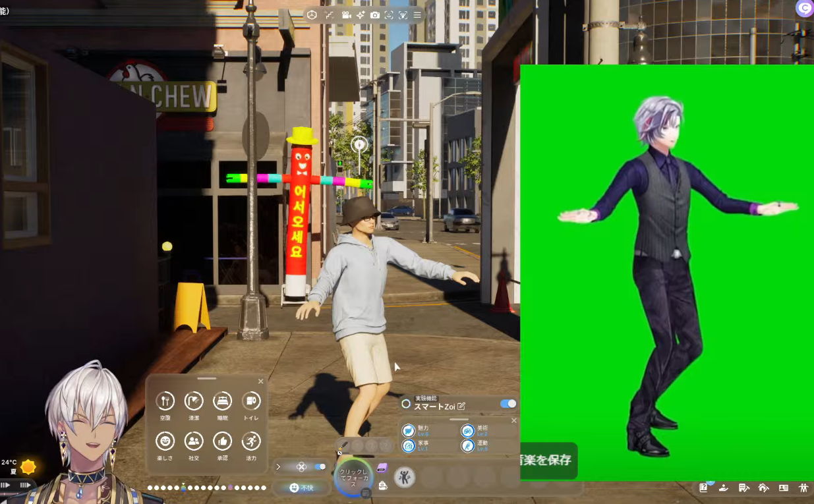Viewport: 814px width, 504px height.
Task: Close the skills panel
Action: click(x=514, y=420)
